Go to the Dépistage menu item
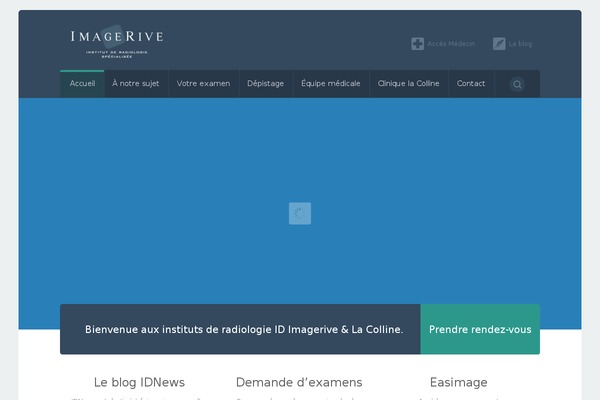This screenshot has height=400, width=600. point(265,84)
